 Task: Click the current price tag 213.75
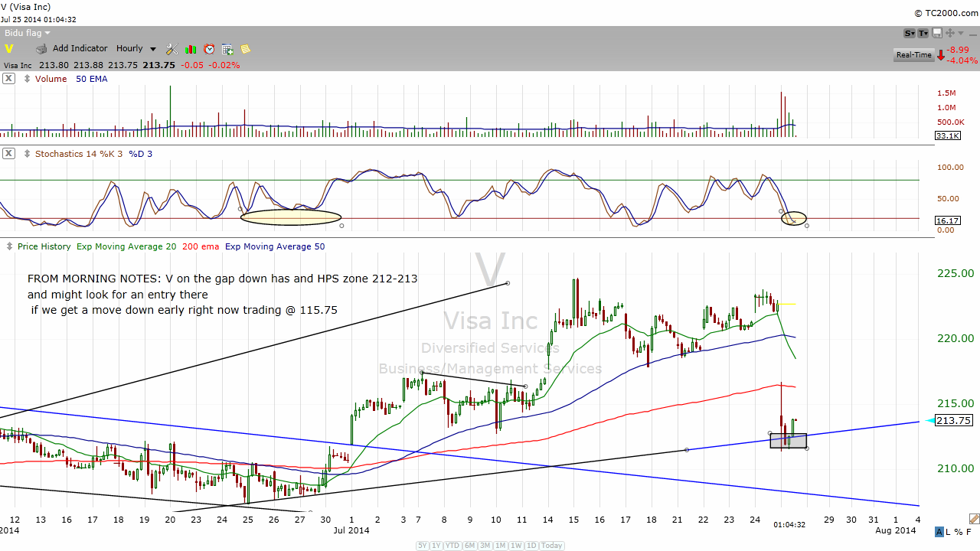click(x=954, y=420)
